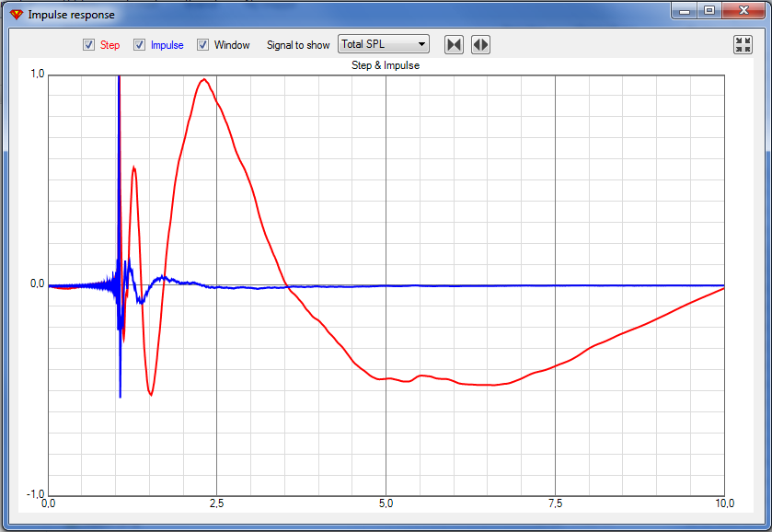Close the Impulse response window
Screen dimensions: 772x532
(743, 11)
